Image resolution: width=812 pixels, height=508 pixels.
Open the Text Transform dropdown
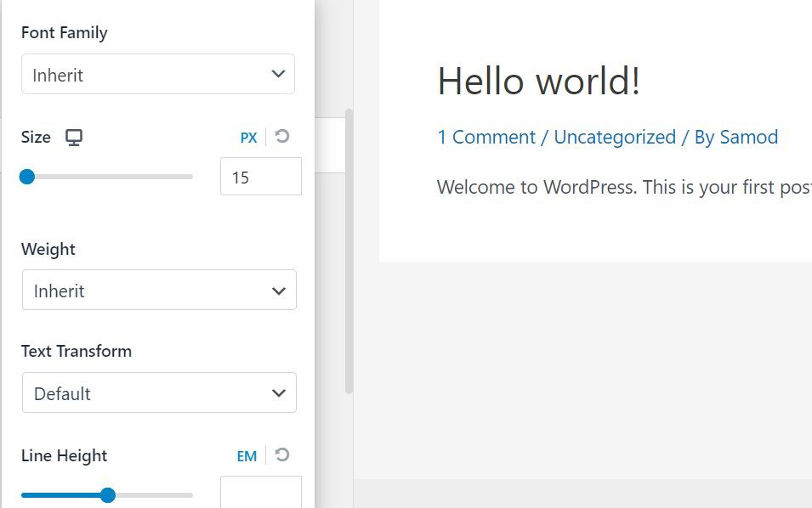coord(159,392)
